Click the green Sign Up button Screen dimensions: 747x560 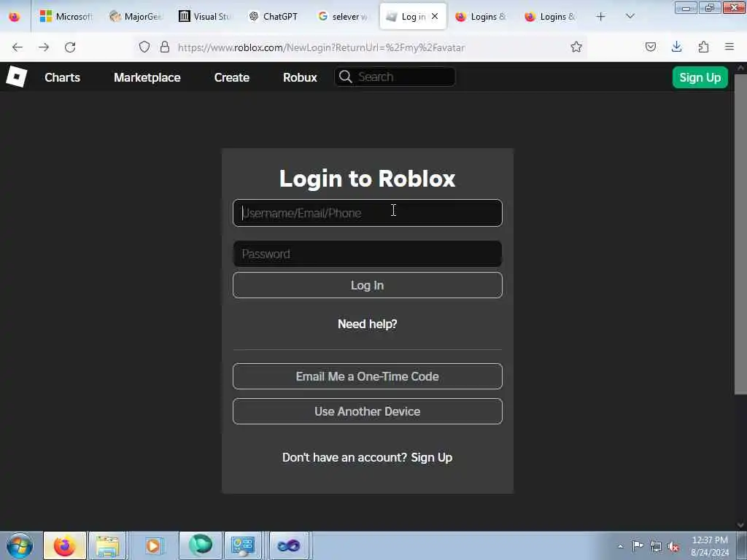tap(700, 77)
